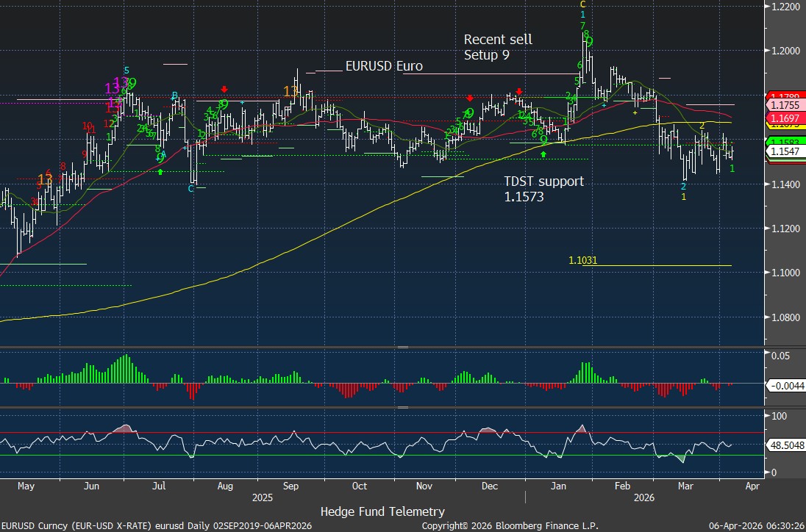Click the 'Hedge Fund Telemetry' footer text

pyautogui.click(x=382, y=511)
